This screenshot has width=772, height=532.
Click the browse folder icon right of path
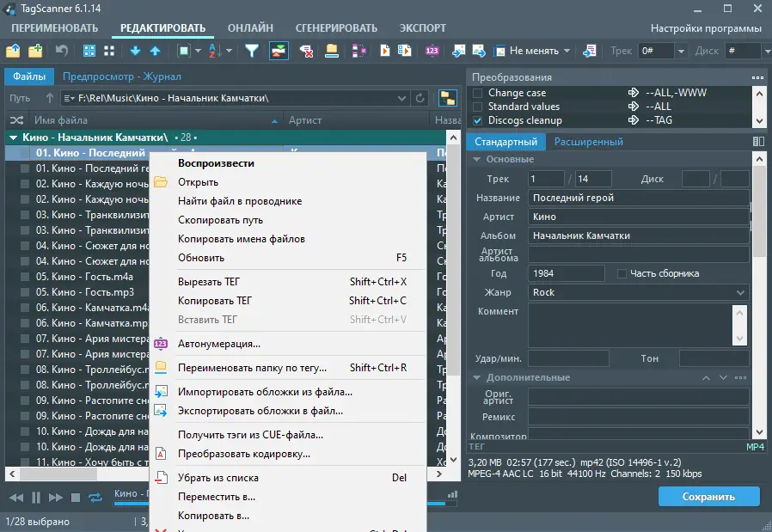click(x=447, y=98)
